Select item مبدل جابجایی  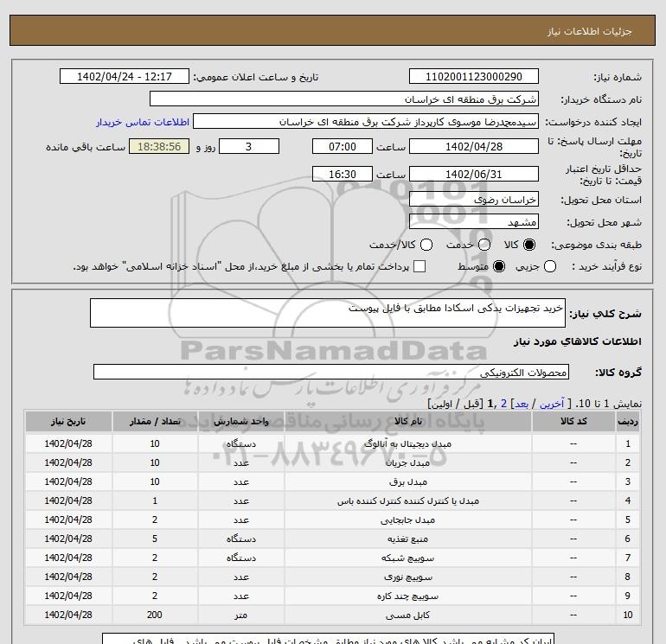click(x=407, y=520)
